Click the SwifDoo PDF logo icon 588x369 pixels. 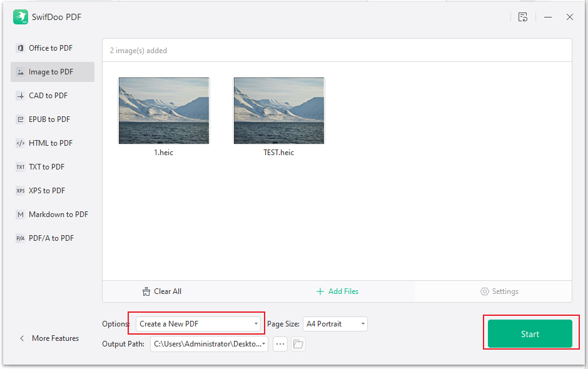coord(21,17)
